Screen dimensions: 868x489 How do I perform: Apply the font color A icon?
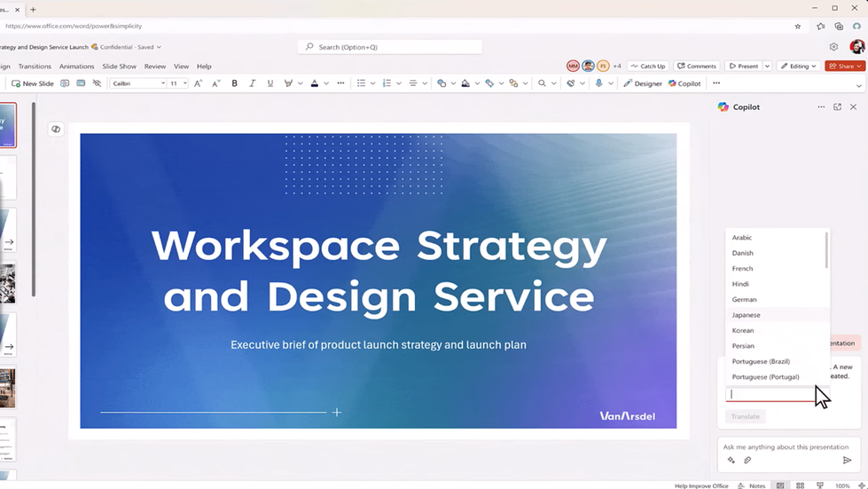click(315, 83)
